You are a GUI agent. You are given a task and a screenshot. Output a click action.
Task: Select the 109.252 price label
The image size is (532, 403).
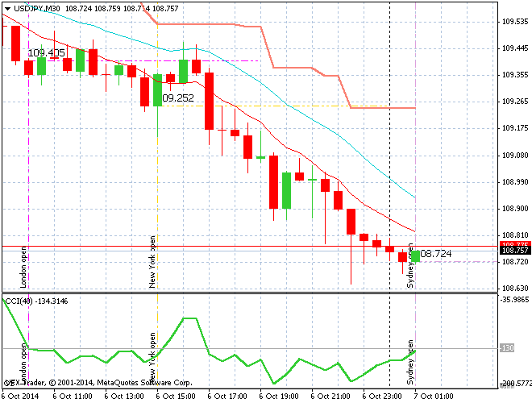click(x=178, y=98)
